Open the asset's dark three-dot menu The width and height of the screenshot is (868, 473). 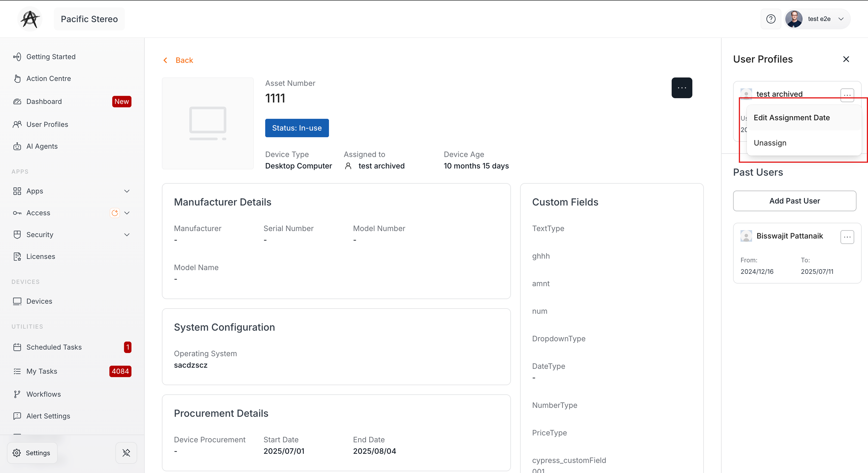coord(682,88)
